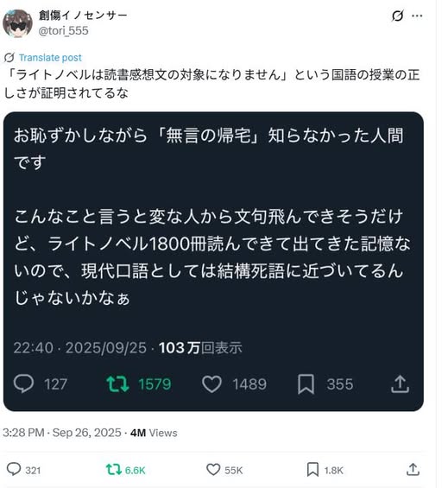Click the quoted tweet's 1489 heart icon
The height and width of the screenshot is (488, 448).
pos(211,383)
